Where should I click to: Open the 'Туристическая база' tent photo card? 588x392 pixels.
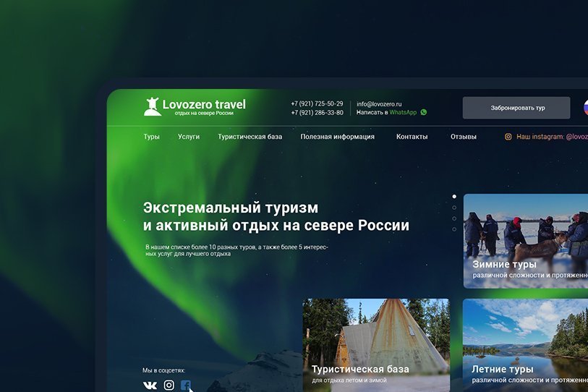coord(376,345)
